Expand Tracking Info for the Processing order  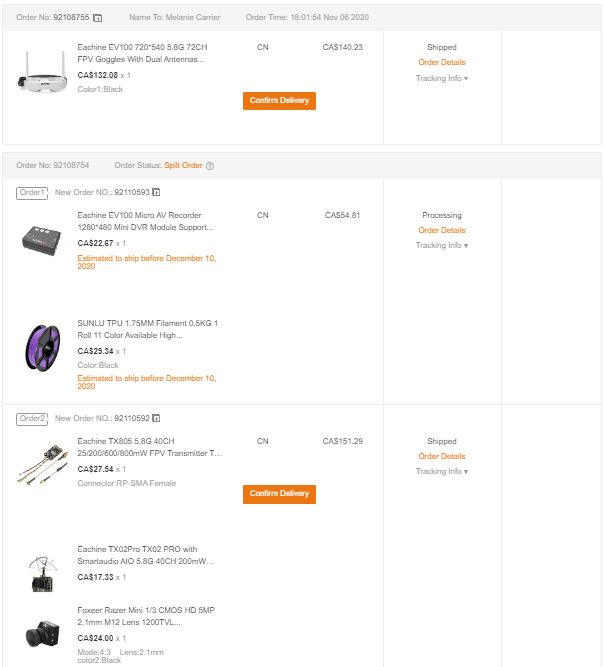click(x=442, y=245)
